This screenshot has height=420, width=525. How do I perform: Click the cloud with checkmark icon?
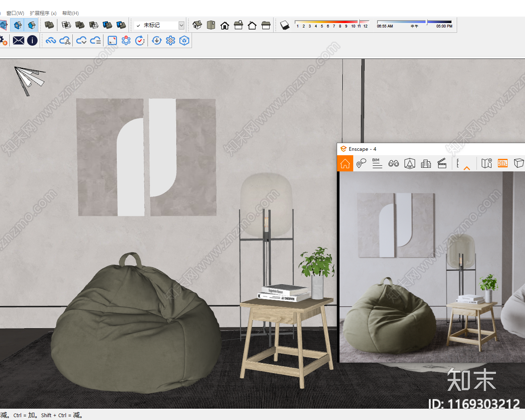[82, 40]
